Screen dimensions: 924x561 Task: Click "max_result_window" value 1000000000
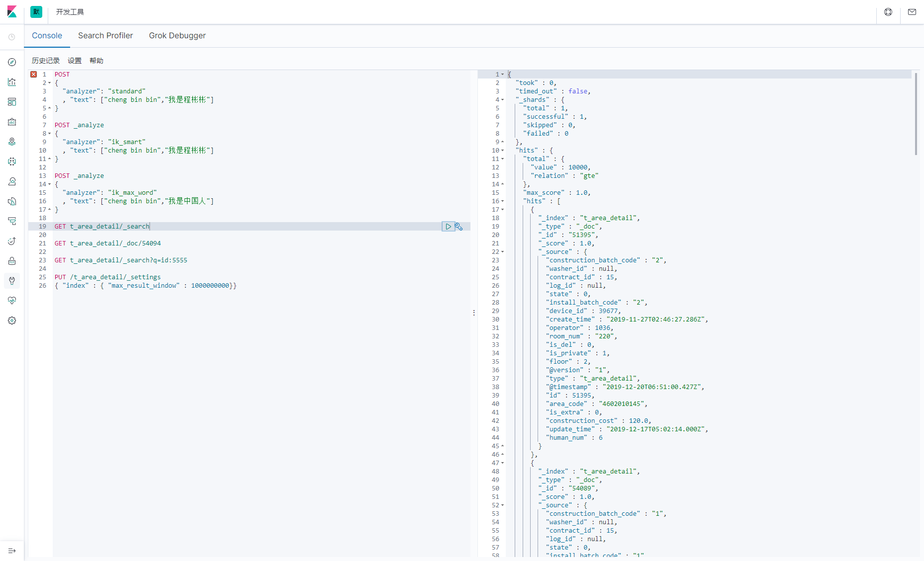coord(210,286)
